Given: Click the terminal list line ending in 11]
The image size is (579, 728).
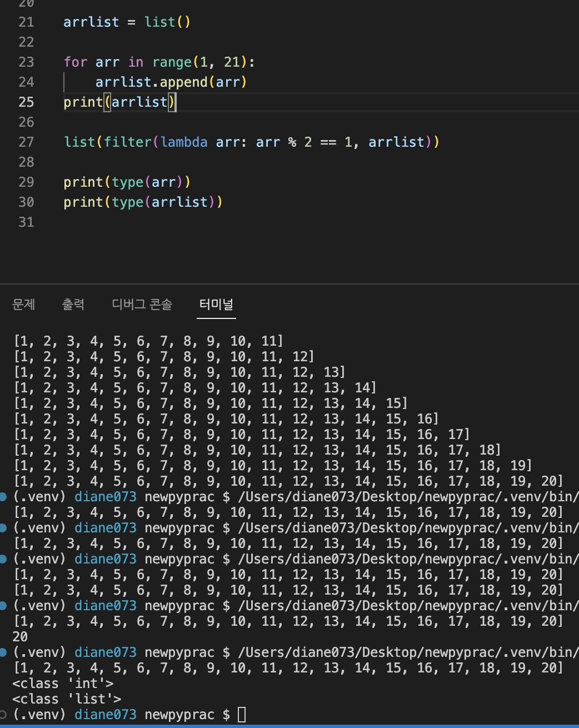Looking at the screenshot, I should pyautogui.click(x=148, y=341).
